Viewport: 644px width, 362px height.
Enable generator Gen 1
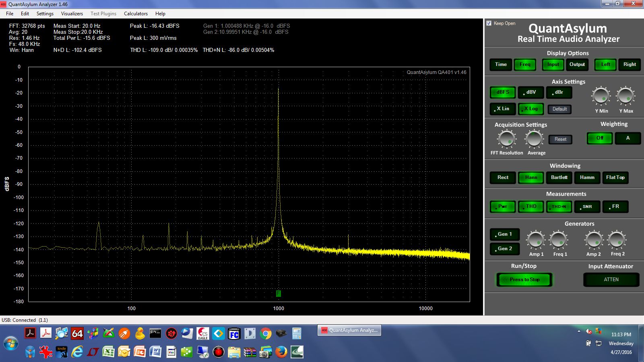pyautogui.click(x=505, y=234)
